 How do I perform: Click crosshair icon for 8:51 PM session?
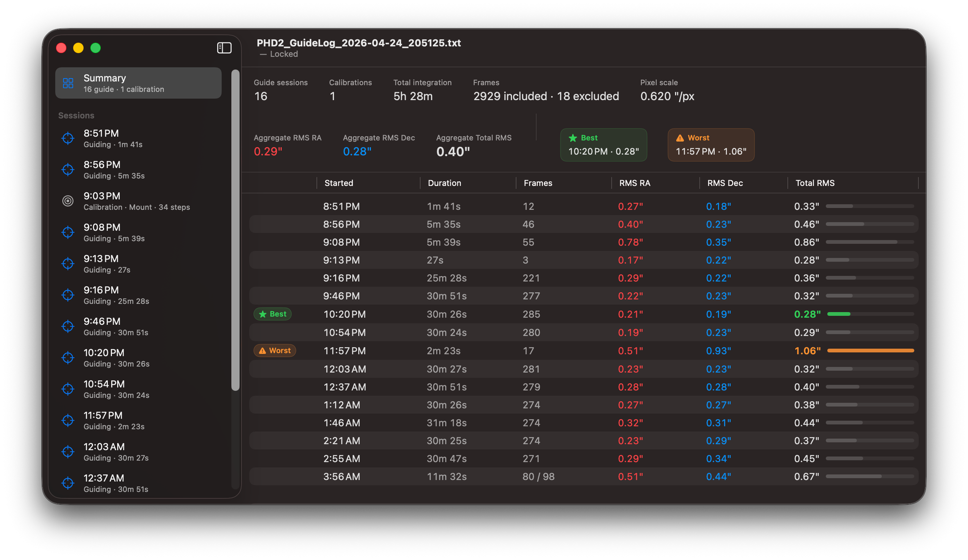click(x=68, y=138)
